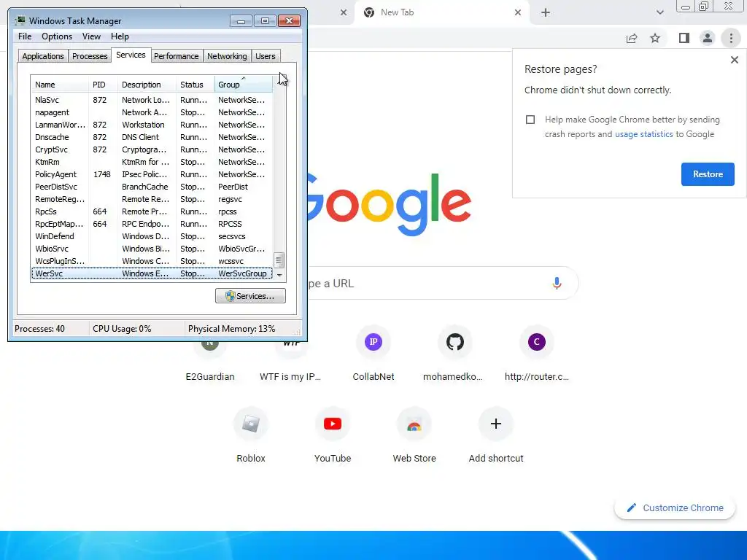This screenshot has width=747, height=560.
Task: Sort services by PID column header
Action: pyautogui.click(x=103, y=85)
